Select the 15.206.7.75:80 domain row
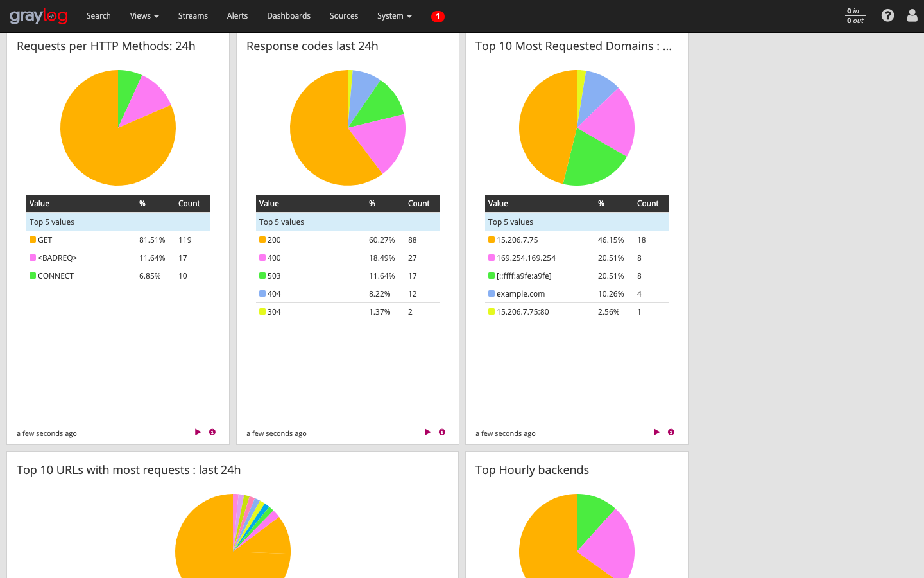The image size is (924, 578). click(577, 311)
